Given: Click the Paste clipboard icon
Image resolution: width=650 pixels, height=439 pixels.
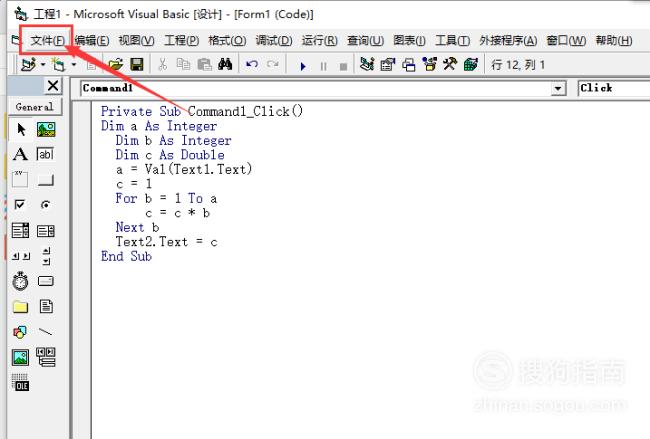Looking at the screenshot, I should 204,65.
